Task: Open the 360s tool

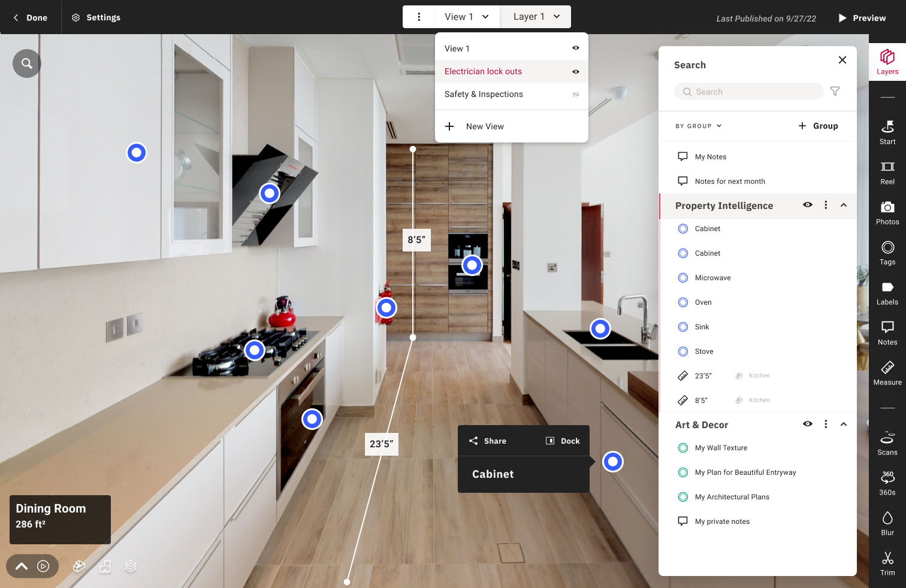Action: [x=887, y=483]
